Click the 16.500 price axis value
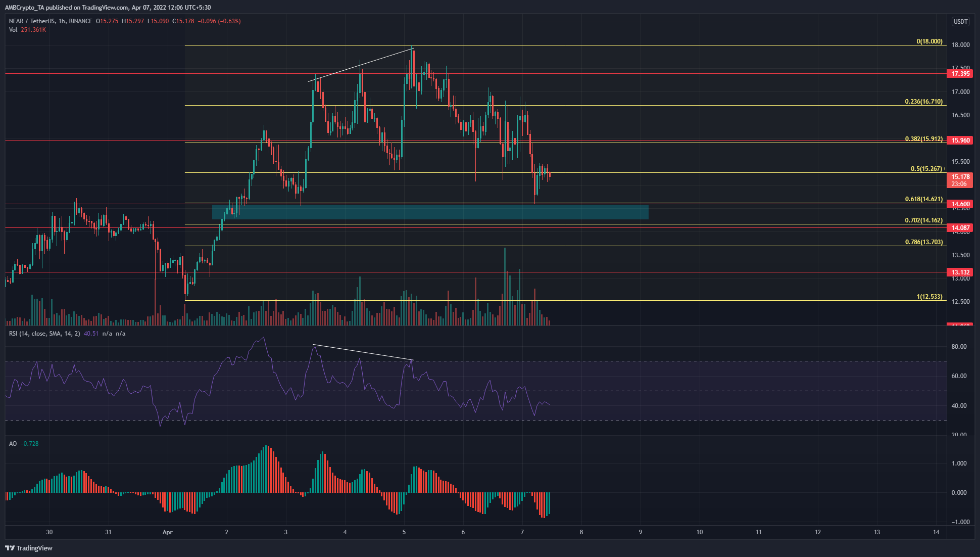The height and width of the screenshot is (557, 980). click(960, 115)
